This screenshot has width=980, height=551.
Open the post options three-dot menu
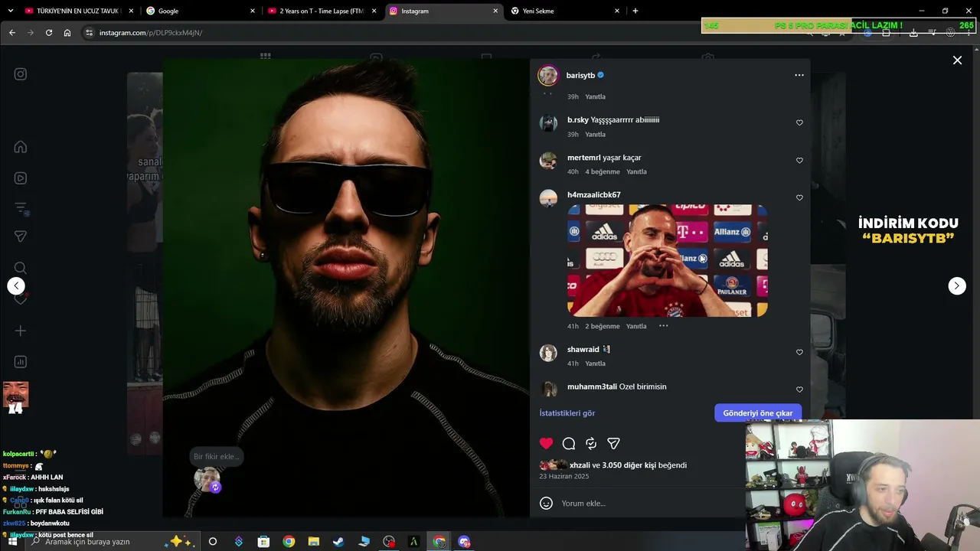pyautogui.click(x=799, y=75)
